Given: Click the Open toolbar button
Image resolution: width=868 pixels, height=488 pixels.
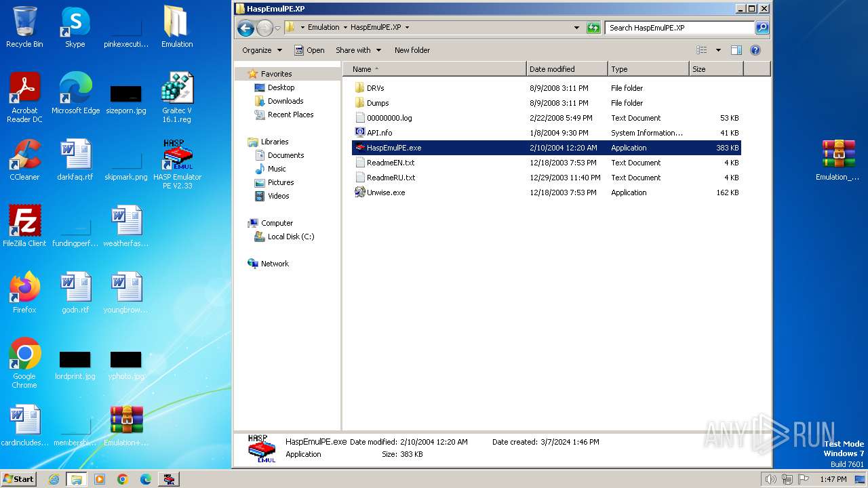Looking at the screenshot, I should click(309, 50).
